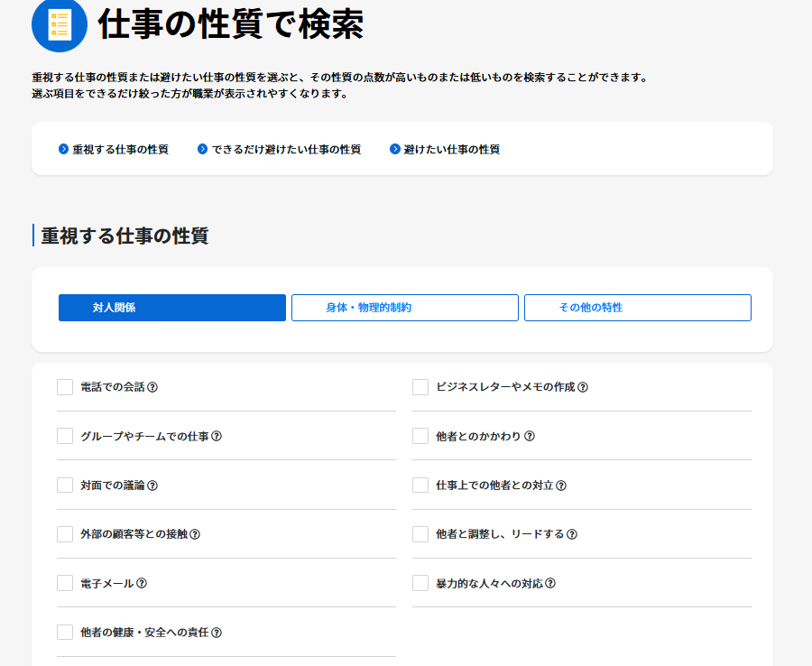Image resolution: width=812 pixels, height=666 pixels.
Task: Enable the 仕事上での他者との対立 checkbox
Action: [x=420, y=486]
